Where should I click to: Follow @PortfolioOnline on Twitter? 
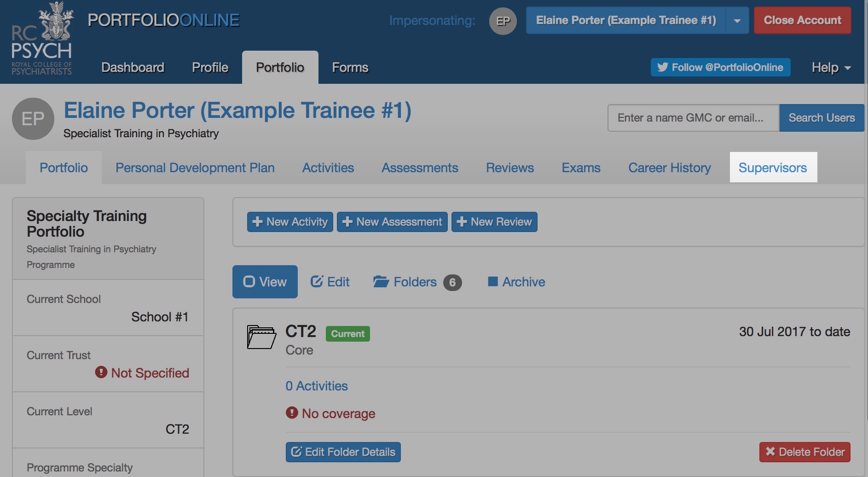tap(720, 67)
